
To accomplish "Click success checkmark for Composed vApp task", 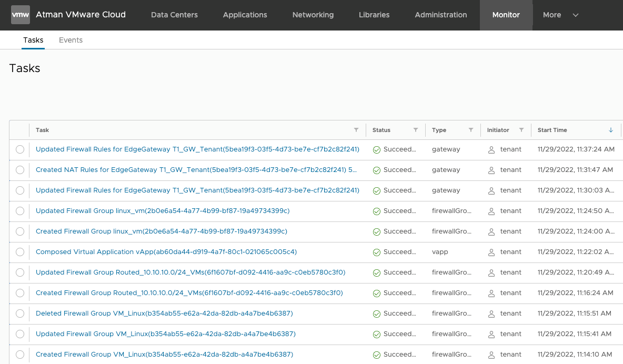I will (x=377, y=252).
